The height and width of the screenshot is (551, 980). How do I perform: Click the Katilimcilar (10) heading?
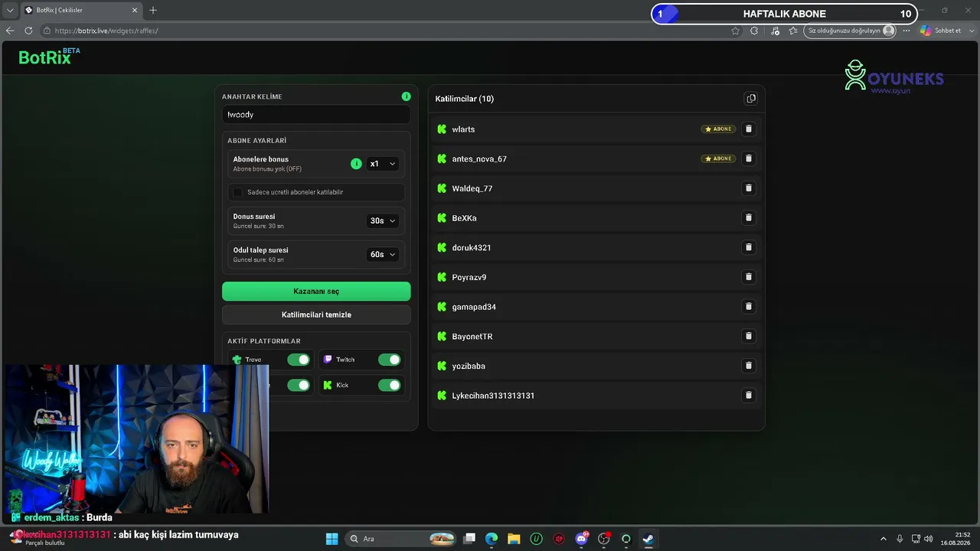[x=465, y=99]
